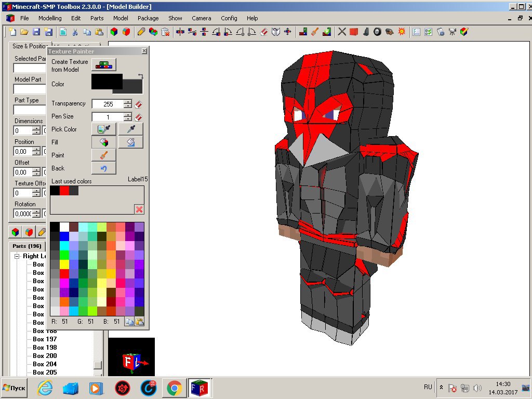
Task: Collapse the Right Leg tree node
Action: [x=17, y=257]
